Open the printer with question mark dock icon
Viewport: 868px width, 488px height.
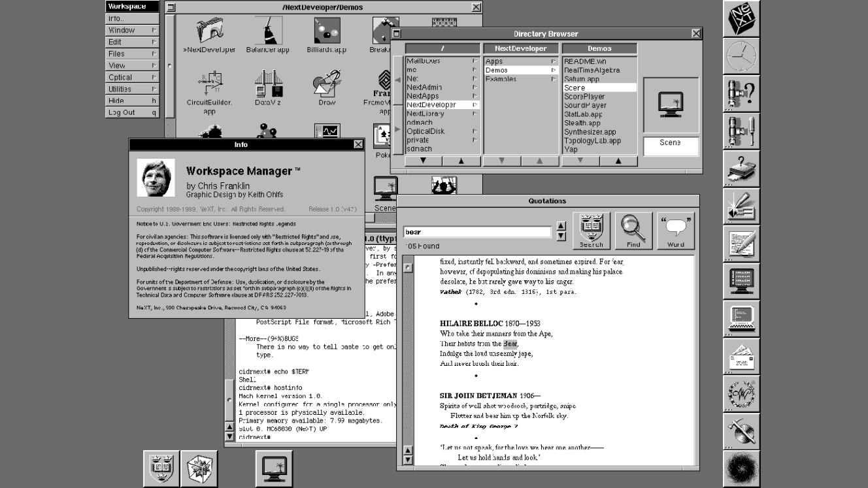coord(742,169)
